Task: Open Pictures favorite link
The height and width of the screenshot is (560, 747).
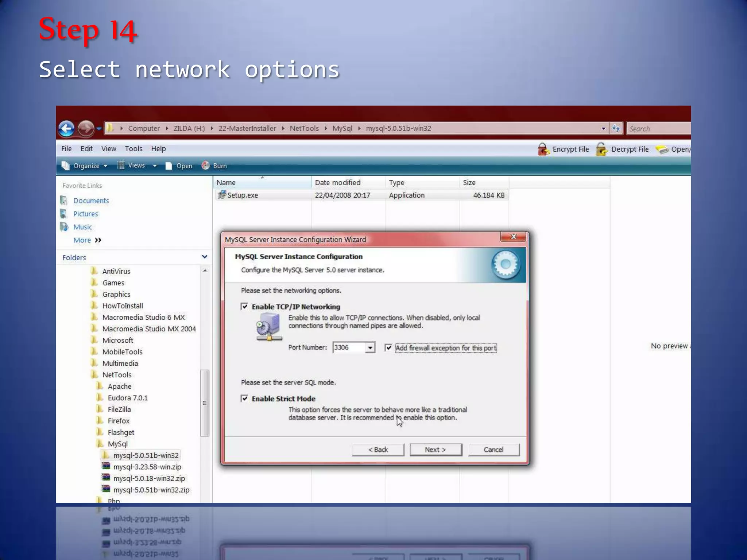Action: pyautogui.click(x=85, y=214)
